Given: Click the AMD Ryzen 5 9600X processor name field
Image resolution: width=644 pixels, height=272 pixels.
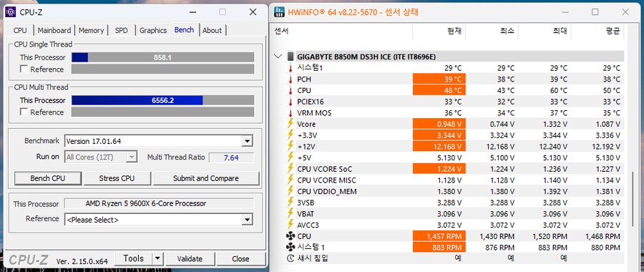Looking at the screenshot, I should 159,203.
